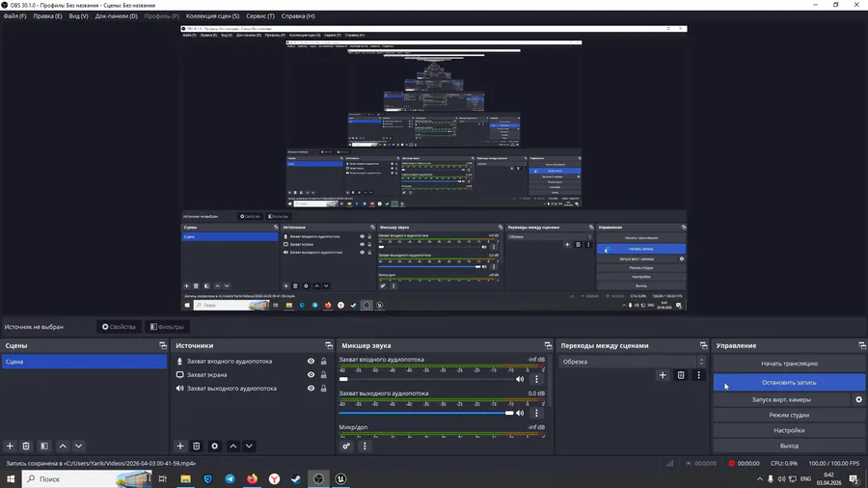Hide the screen capture source
The height and width of the screenshot is (488, 868).
pyautogui.click(x=311, y=374)
